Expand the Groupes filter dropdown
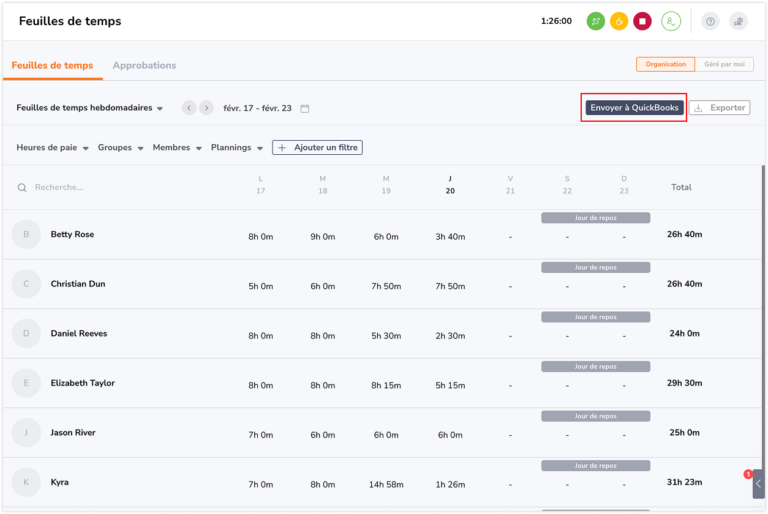Viewport: 768px width, 514px height. click(x=120, y=148)
